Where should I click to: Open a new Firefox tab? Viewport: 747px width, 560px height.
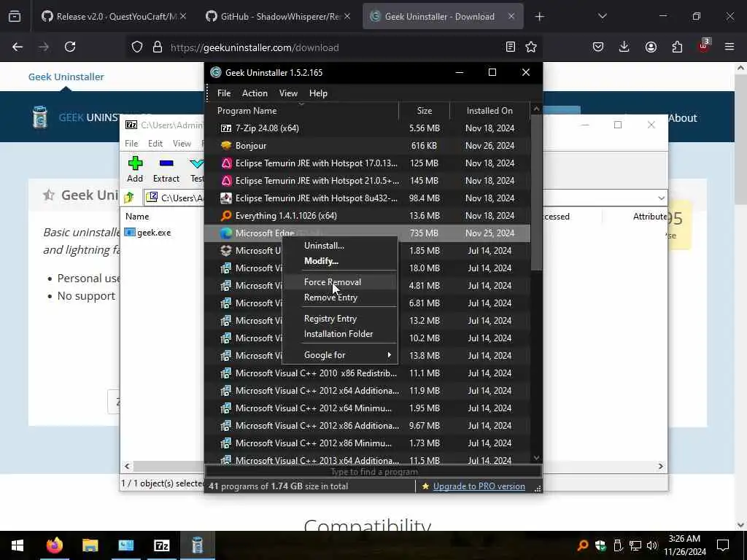pos(539,17)
